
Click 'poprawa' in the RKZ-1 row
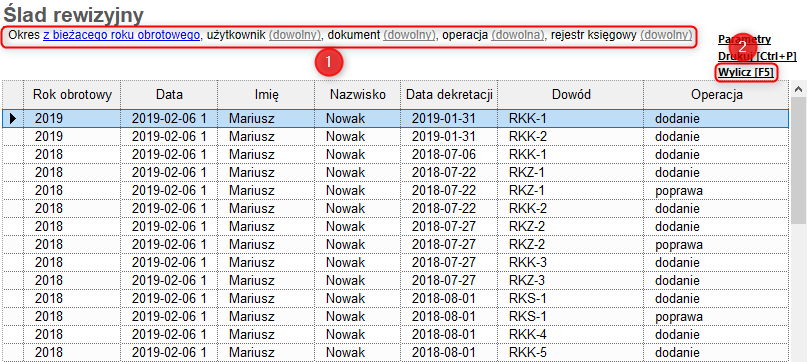(x=716, y=191)
